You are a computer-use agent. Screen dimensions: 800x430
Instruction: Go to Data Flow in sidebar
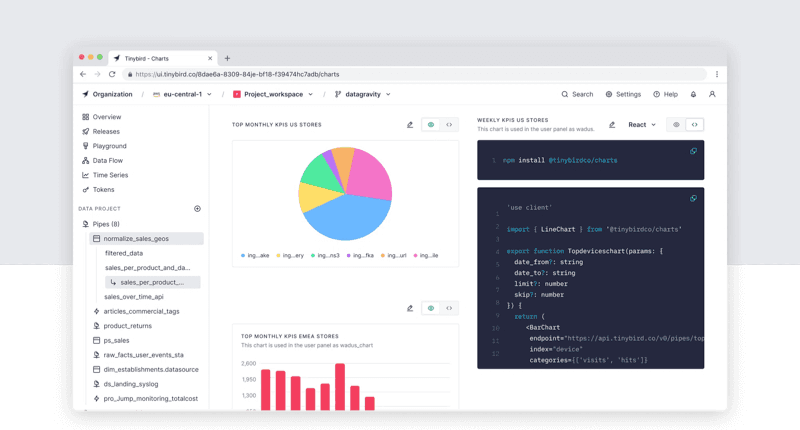point(108,160)
